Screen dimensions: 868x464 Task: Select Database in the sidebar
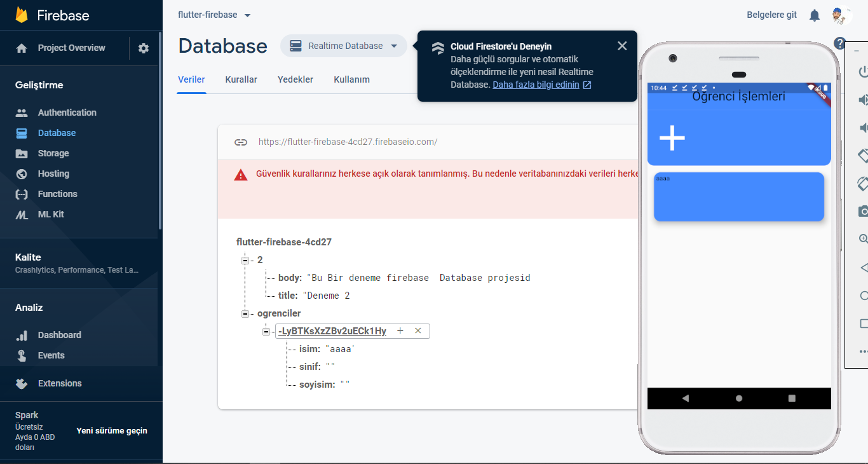click(x=57, y=133)
